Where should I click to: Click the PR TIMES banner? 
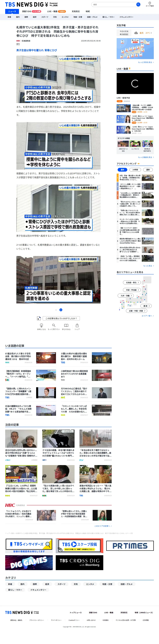(130, 546)
